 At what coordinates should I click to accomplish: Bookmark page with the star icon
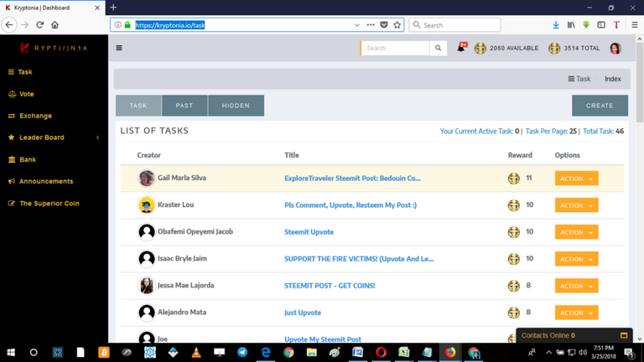397,25
